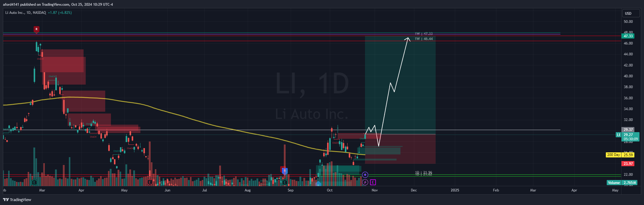Viewport: 644px width, 205px height.
Task: Click the aford4141 published on TradingView.com header
Action: point(58,4)
